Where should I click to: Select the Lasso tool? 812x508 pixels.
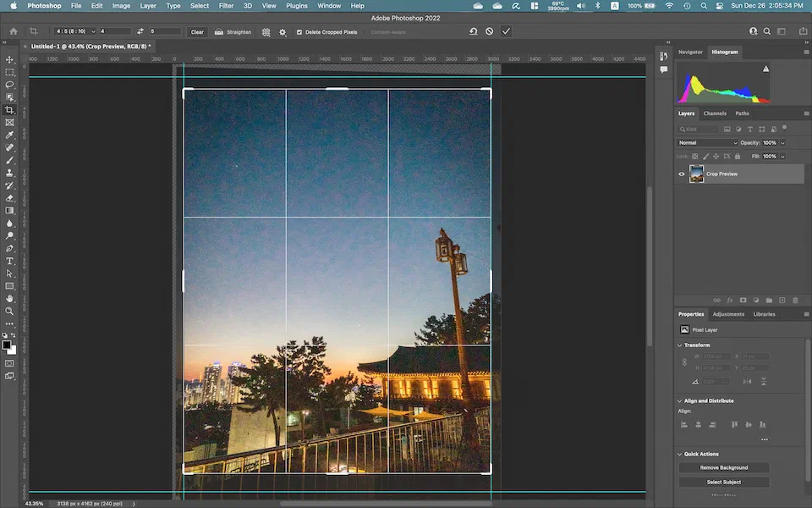coord(10,85)
